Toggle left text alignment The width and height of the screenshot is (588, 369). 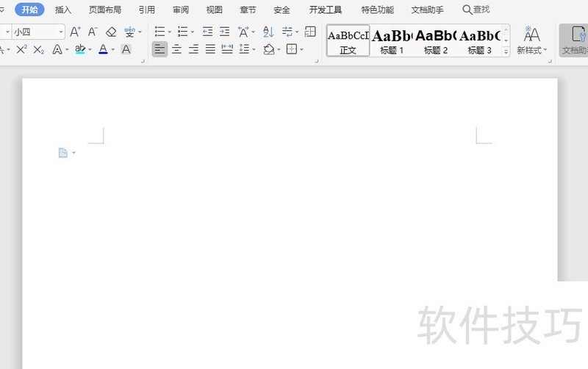tap(159, 49)
